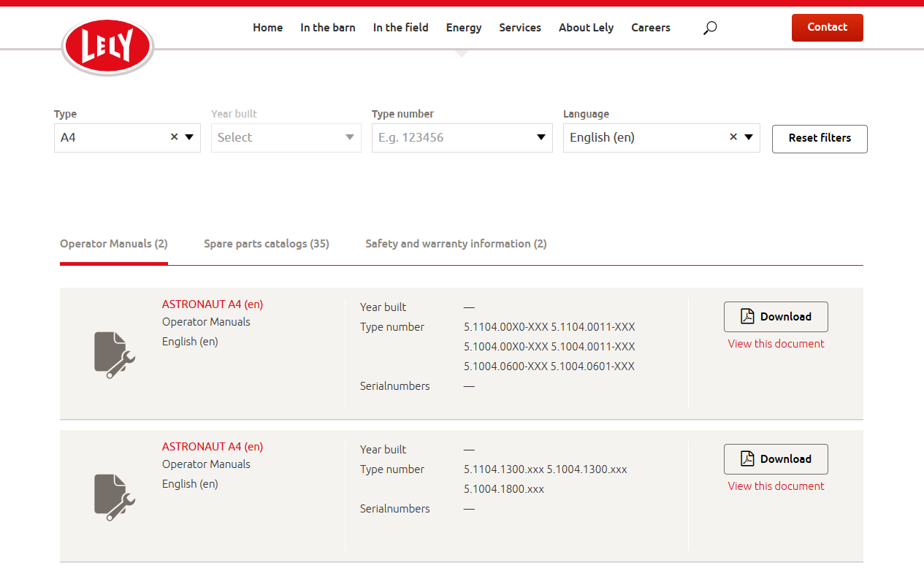This screenshot has height=568, width=924.
Task: Switch to Safety and warranty information tab
Action: click(x=456, y=244)
